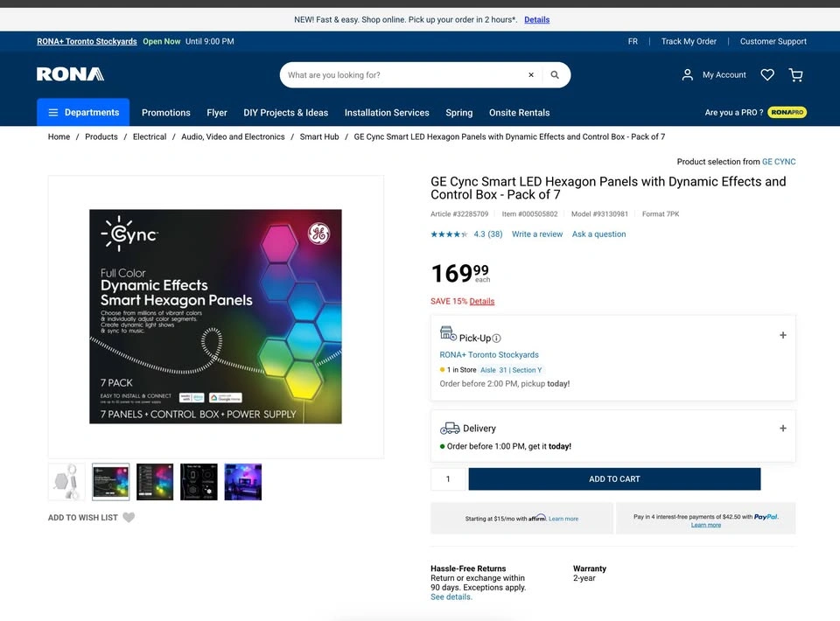Click the RONA logo
Image resolution: width=840 pixels, height=621 pixels.
[x=70, y=73]
